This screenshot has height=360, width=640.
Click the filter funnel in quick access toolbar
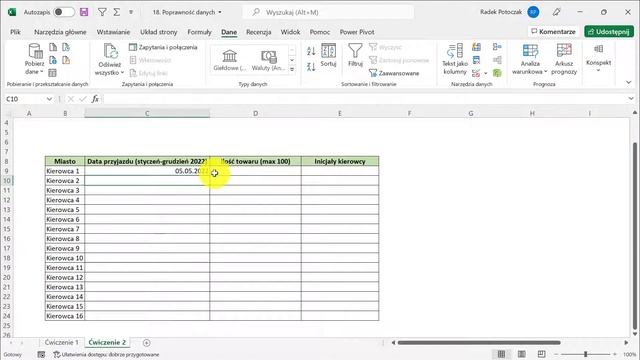(102, 12)
